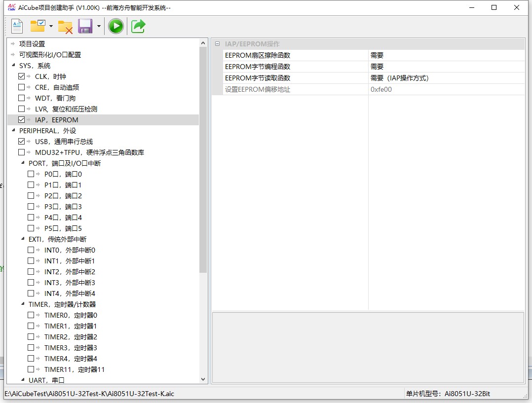Select the INT0 外部中断0 item

70,250
